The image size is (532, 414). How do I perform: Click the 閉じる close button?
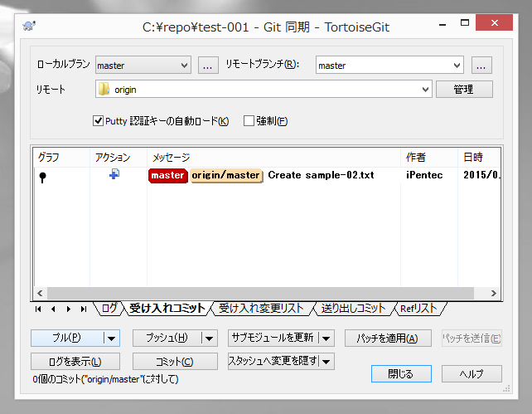(x=401, y=373)
